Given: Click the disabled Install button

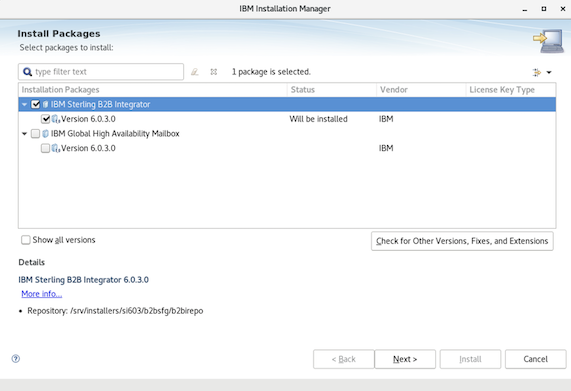Looking at the screenshot, I should click(x=470, y=359).
